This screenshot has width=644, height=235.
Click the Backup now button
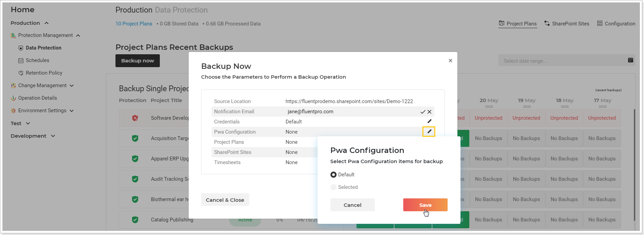137,61
